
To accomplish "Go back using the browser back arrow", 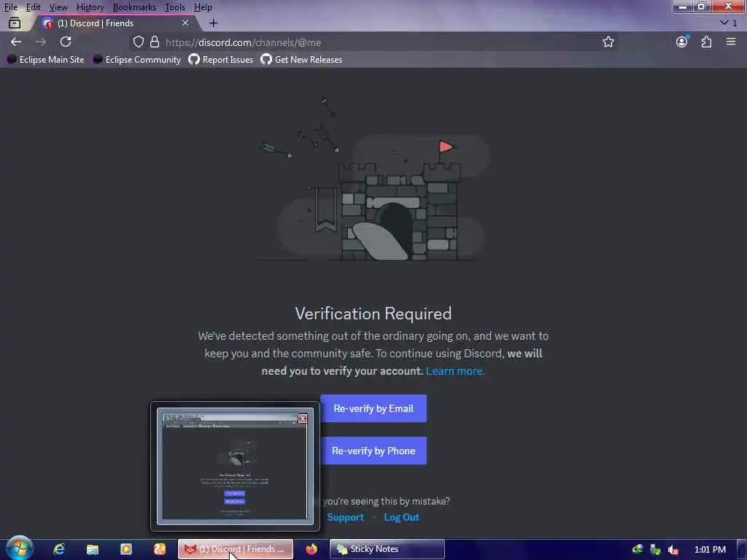I will [16, 42].
